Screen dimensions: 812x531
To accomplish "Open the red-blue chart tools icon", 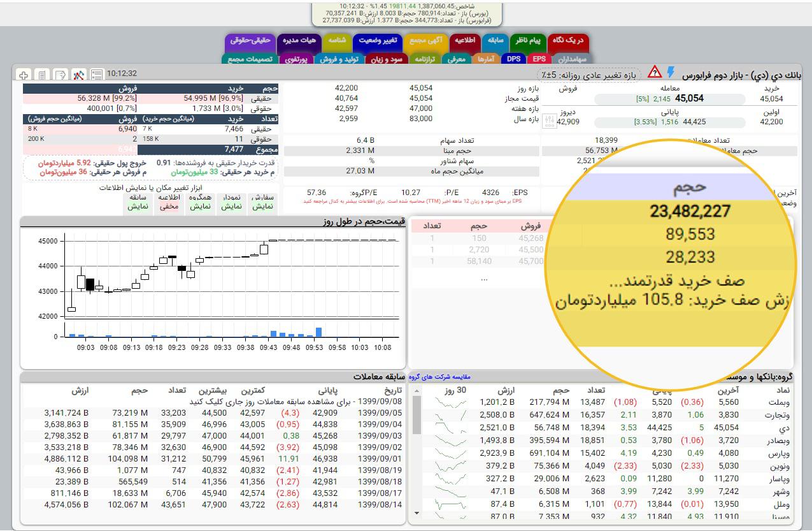I will coord(78,75).
